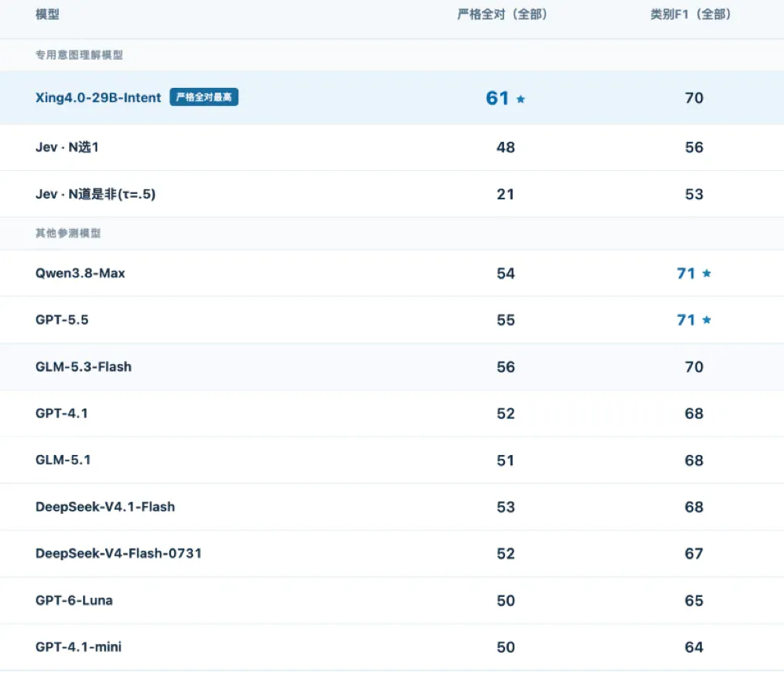Select the GLM-5.1 model name
This screenshot has width=784, height=681.
coord(63,460)
